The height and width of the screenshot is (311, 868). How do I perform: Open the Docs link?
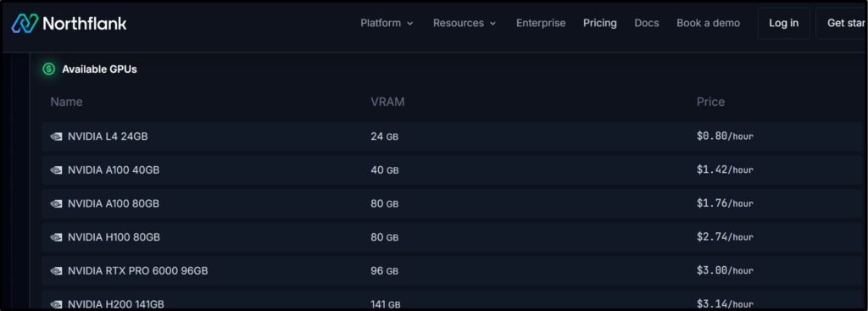point(647,23)
